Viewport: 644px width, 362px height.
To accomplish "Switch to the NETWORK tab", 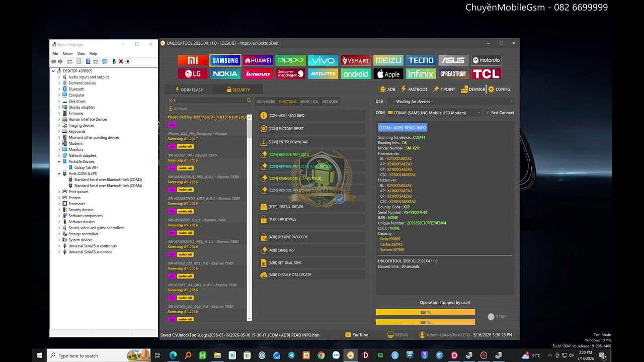I will pyautogui.click(x=330, y=102).
